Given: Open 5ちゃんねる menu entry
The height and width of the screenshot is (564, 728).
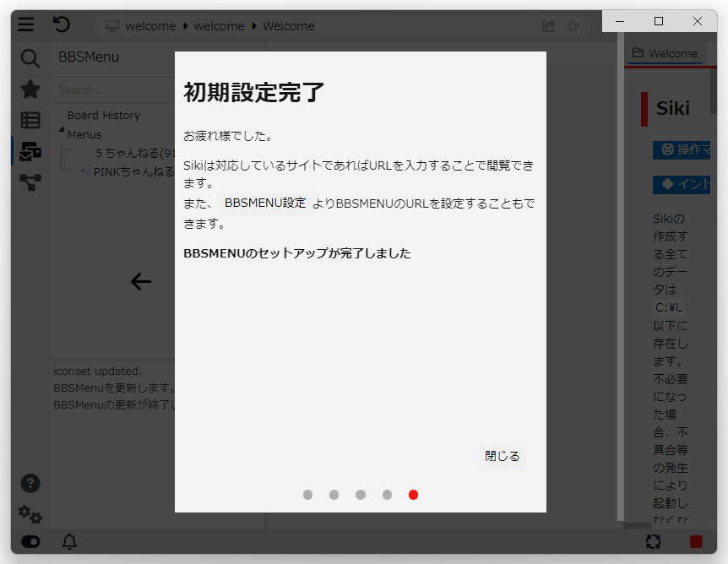Looking at the screenshot, I should pyautogui.click(x=135, y=153).
